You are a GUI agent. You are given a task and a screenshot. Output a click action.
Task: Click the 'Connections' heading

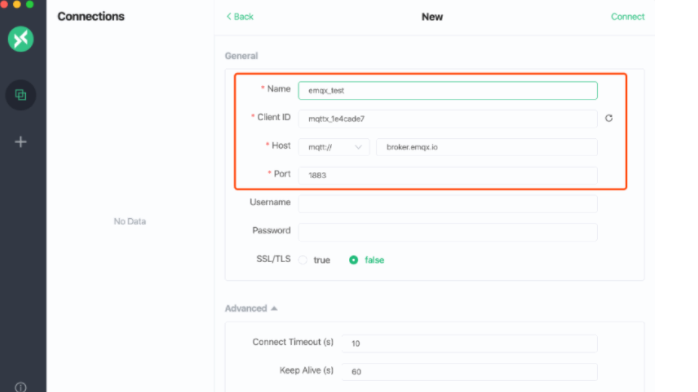coord(91,16)
